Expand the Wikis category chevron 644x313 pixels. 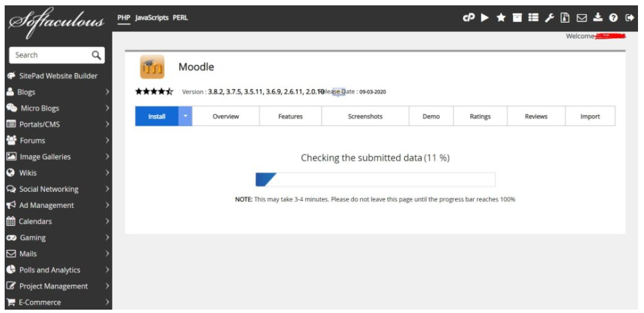tap(107, 173)
